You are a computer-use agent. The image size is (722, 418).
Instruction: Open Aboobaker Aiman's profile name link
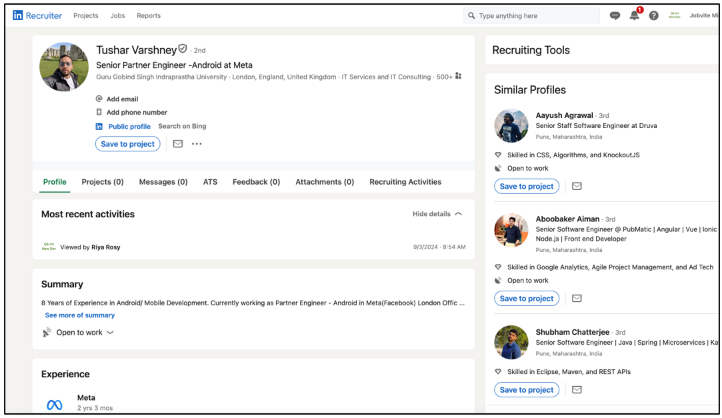coord(567,219)
